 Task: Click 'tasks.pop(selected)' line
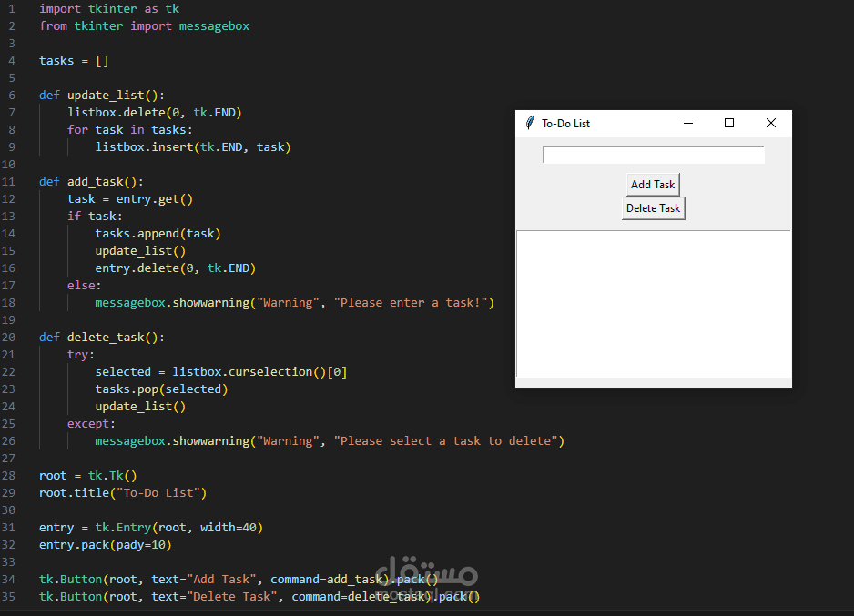click(162, 389)
